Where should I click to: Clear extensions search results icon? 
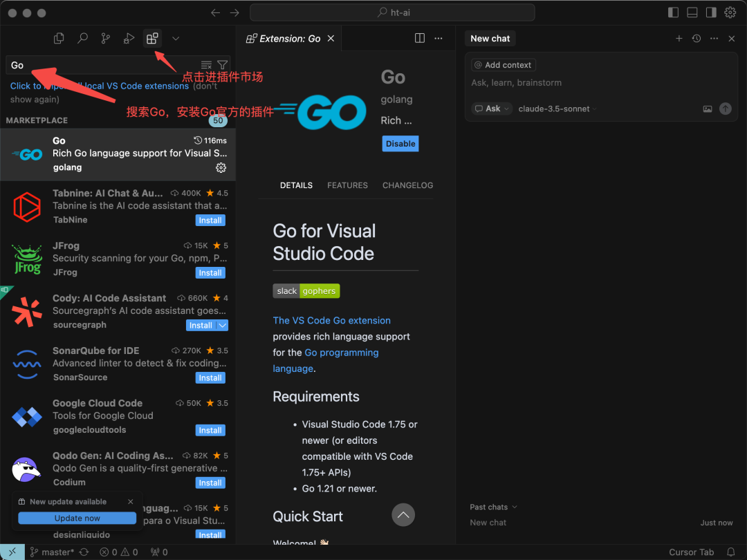(206, 65)
